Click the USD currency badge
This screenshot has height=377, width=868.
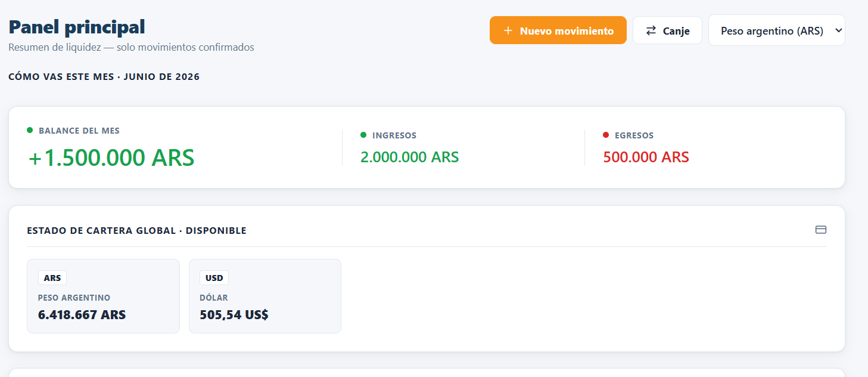click(214, 278)
